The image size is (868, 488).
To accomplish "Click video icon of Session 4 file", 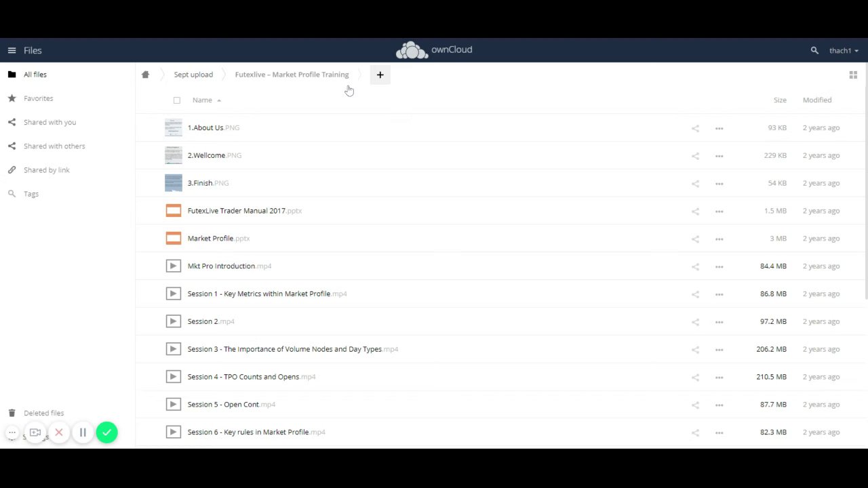I will 174,377.
